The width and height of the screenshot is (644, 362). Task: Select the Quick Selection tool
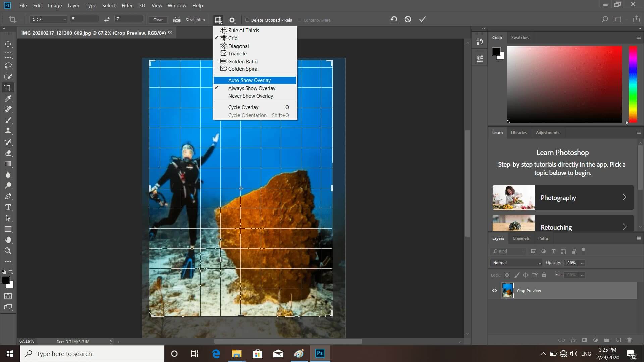(x=8, y=77)
